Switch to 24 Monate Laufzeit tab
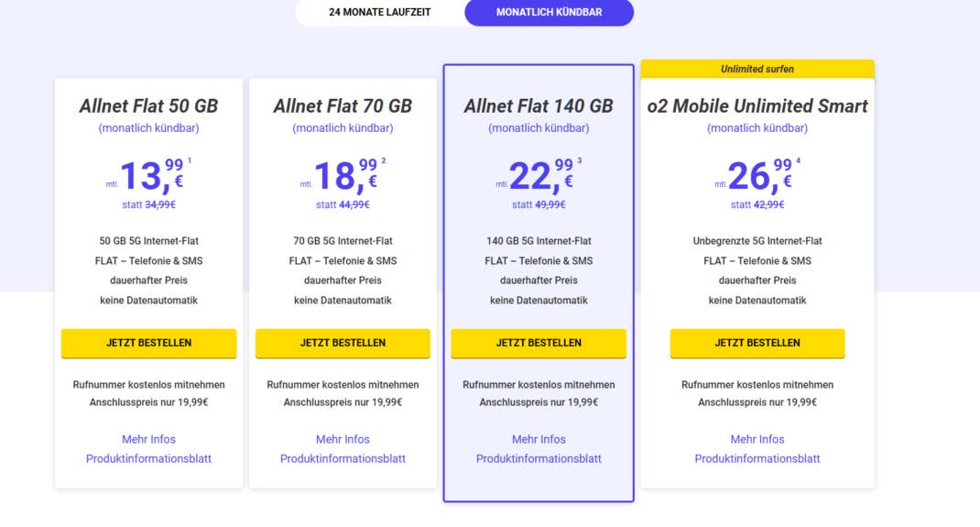The width and height of the screenshot is (980, 527). pos(379,12)
